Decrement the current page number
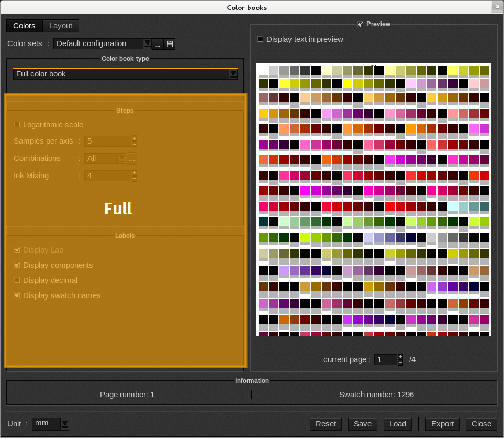This screenshot has height=438, width=504. point(400,363)
